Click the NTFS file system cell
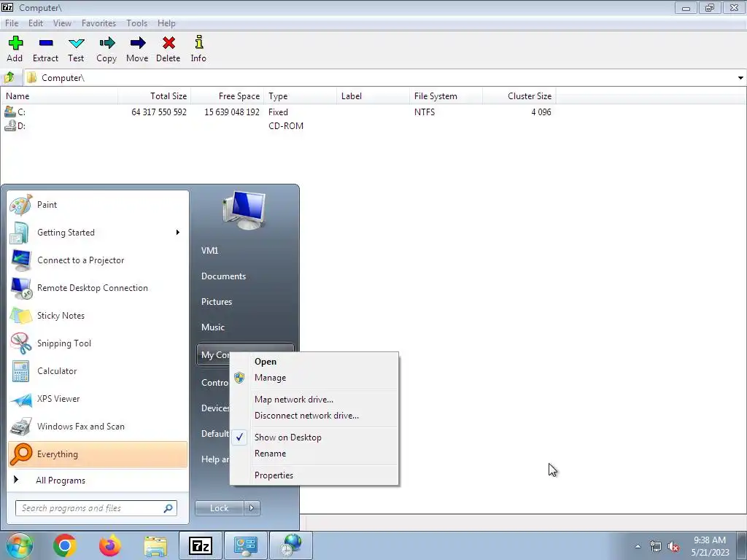This screenshot has width=747, height=560. [x=425, y=112]
